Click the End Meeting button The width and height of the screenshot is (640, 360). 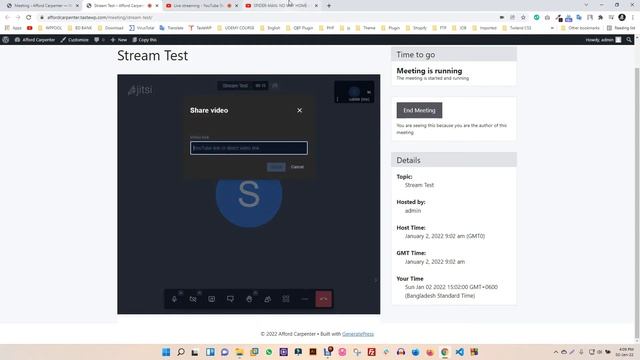coord(419,110)
